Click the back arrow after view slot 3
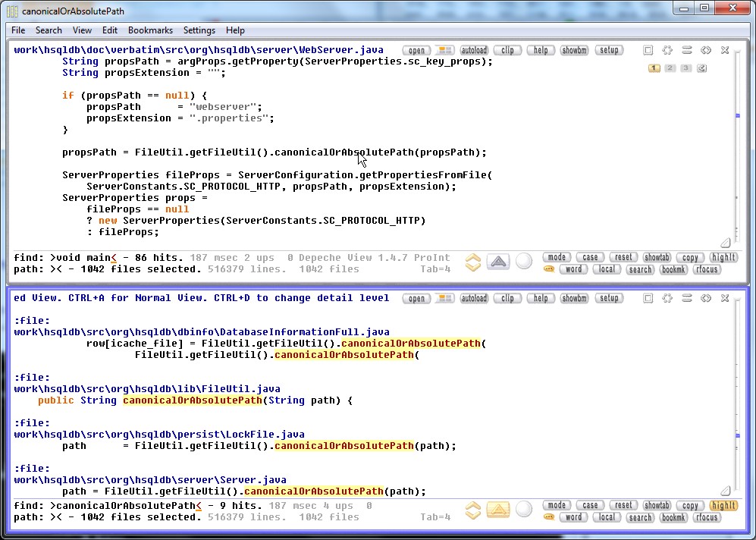Screen dimensions: 756x540 701,68
